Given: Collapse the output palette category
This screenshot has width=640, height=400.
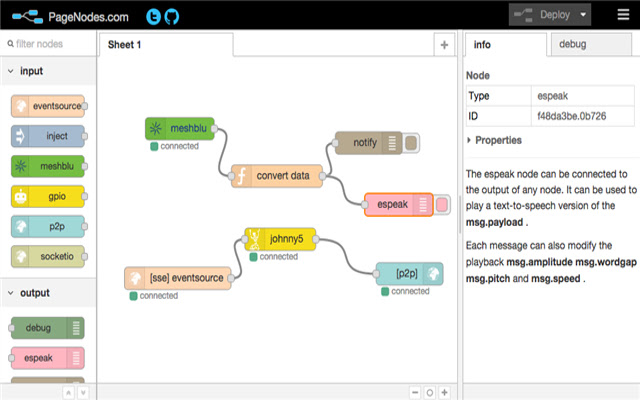Looking at the screenshot, I should coord(48,293).
